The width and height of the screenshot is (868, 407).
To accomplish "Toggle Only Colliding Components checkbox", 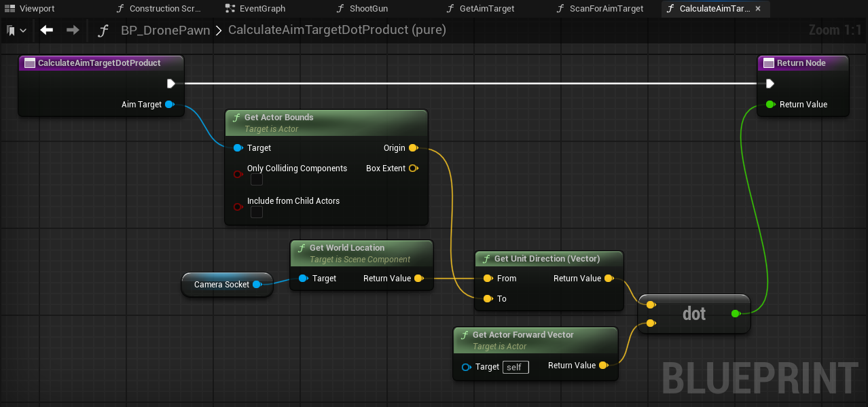I will 257,179.
